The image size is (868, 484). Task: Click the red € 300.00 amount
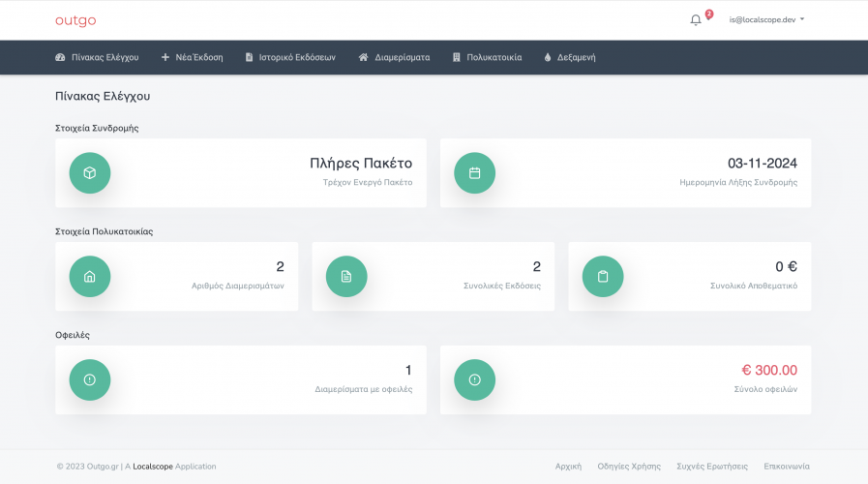click(x=769, y=370)
